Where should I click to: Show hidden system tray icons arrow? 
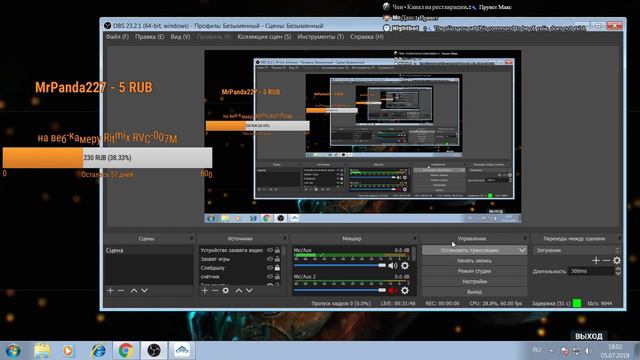click(x=551, y=351)
